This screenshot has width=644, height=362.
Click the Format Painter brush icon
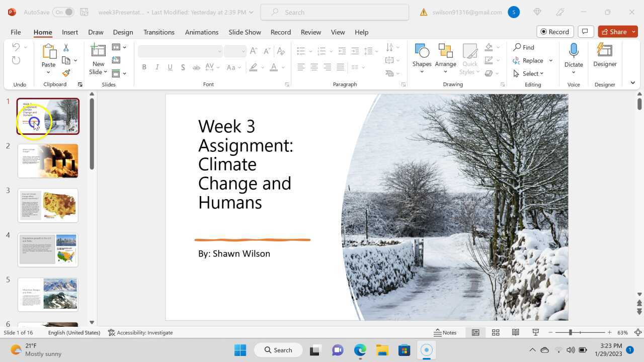(x=66, y=73)
